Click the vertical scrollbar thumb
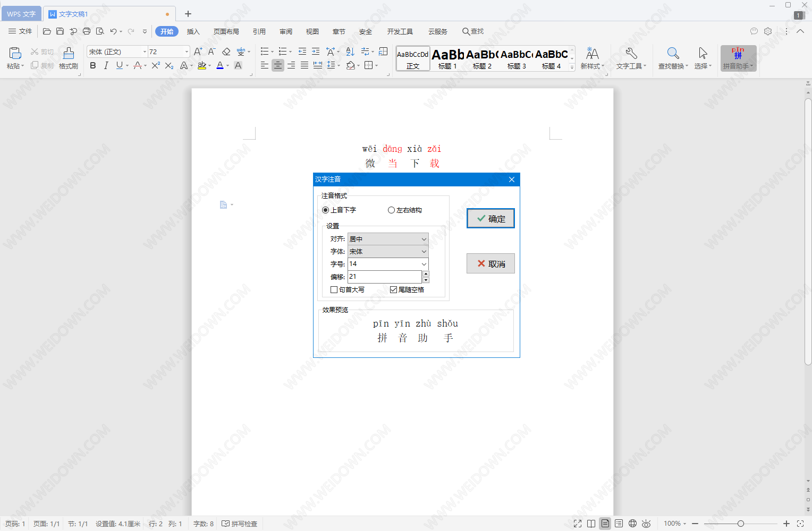 pos(808,232)
